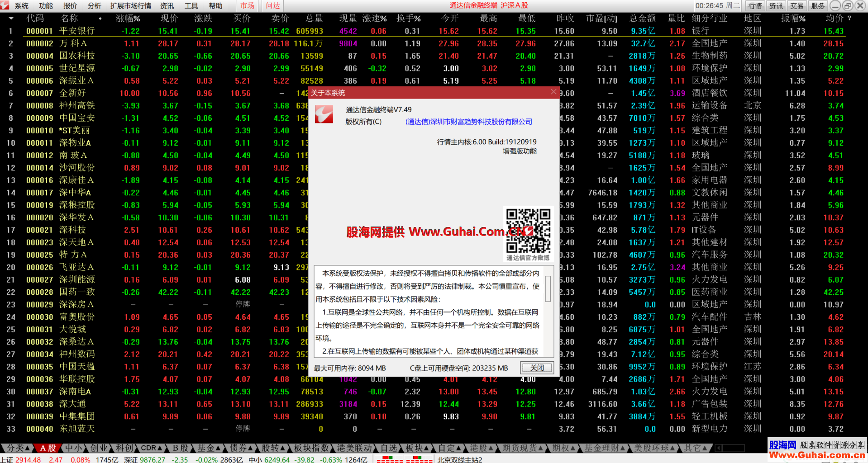Expand the 期货现货▲ bottom tab menu

point(523,448)
